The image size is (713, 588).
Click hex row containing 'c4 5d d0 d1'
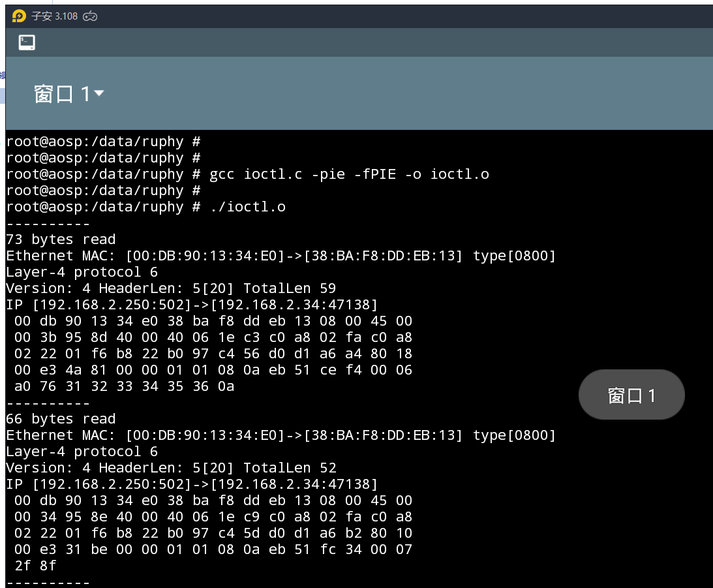click(213, 533)
